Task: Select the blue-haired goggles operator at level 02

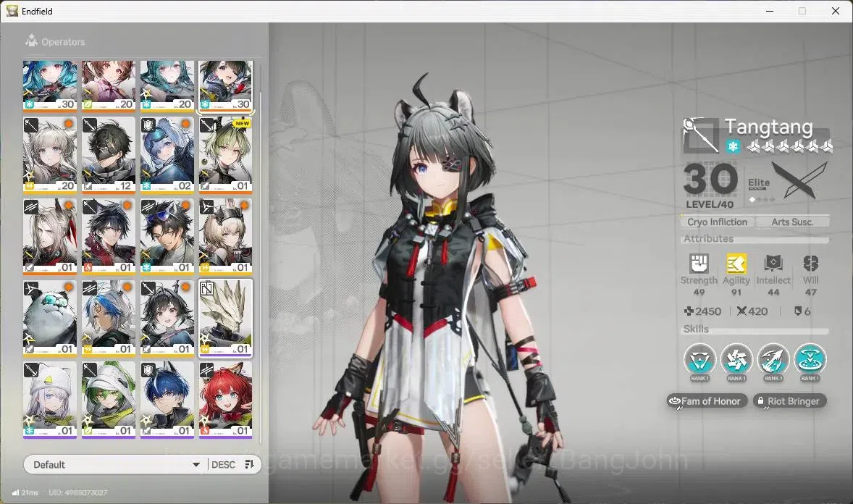Action: (167, 155)
